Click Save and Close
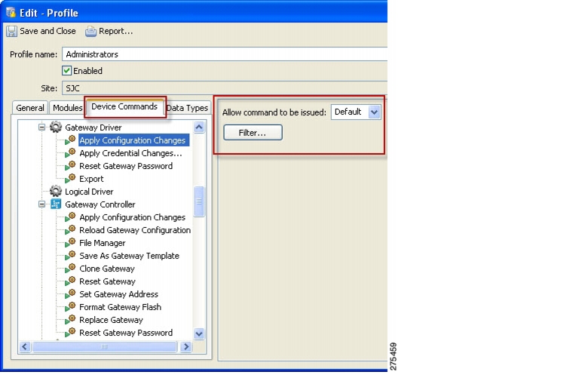This screenshot has height=384, width=588. pyautogui.click(x=41, y=31)
